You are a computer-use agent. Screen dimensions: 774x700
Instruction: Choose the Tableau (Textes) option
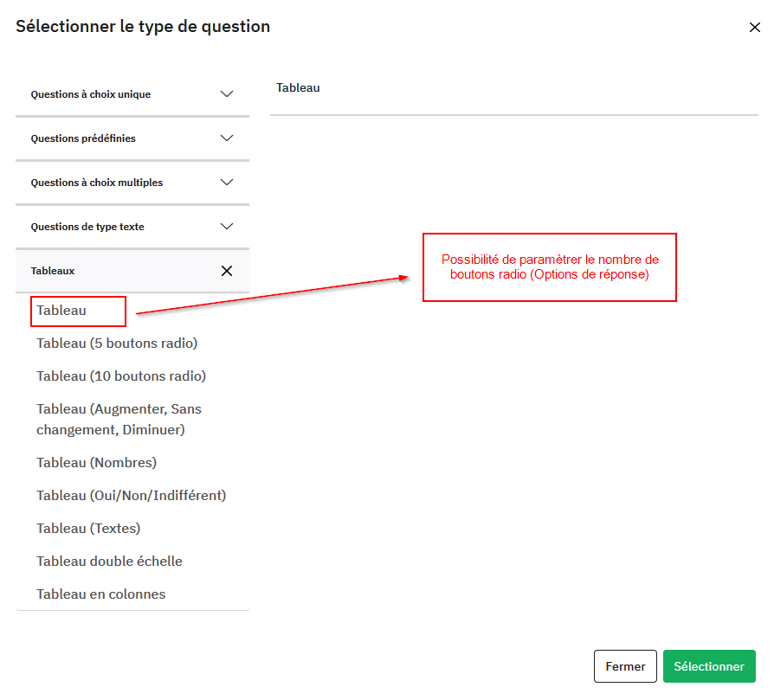pos(88,529)
